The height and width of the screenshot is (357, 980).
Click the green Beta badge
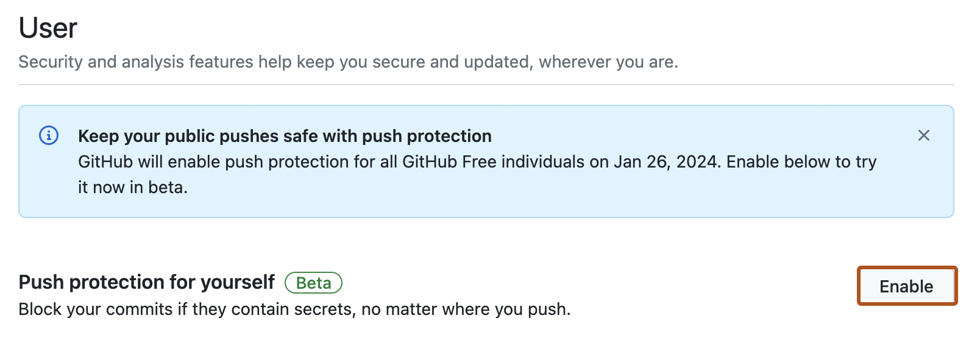pos(313,283)
